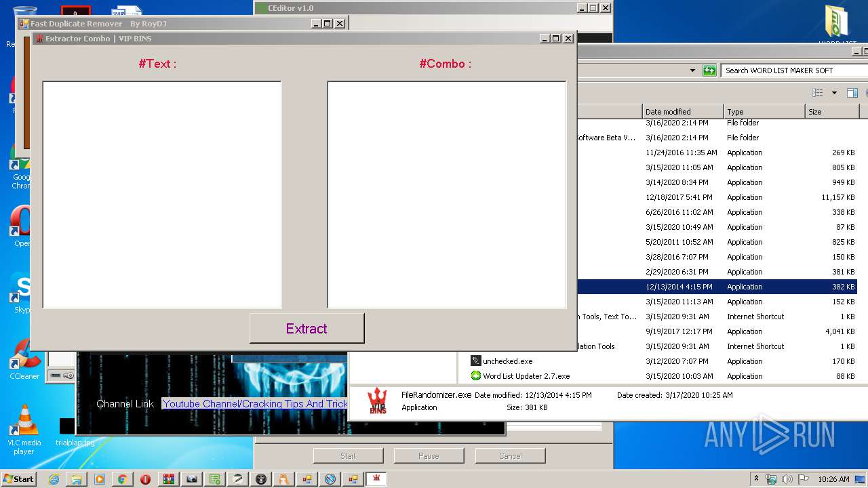The width and height of the screenshot is (868, 488).
Task: Click the Fast Duplicate Remover title icon
Action: tap(24, 24)
